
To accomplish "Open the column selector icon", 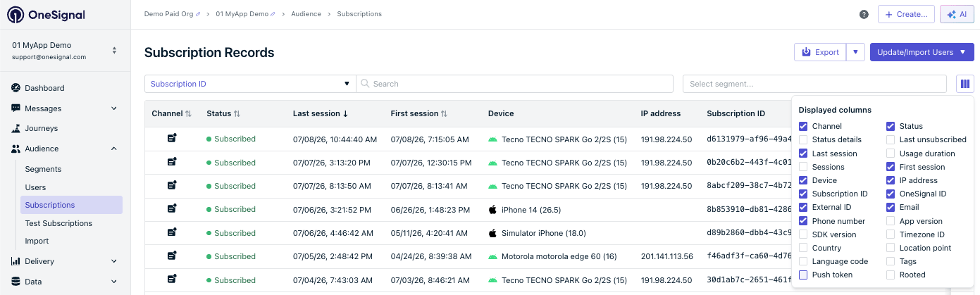I will pos(965,84).
